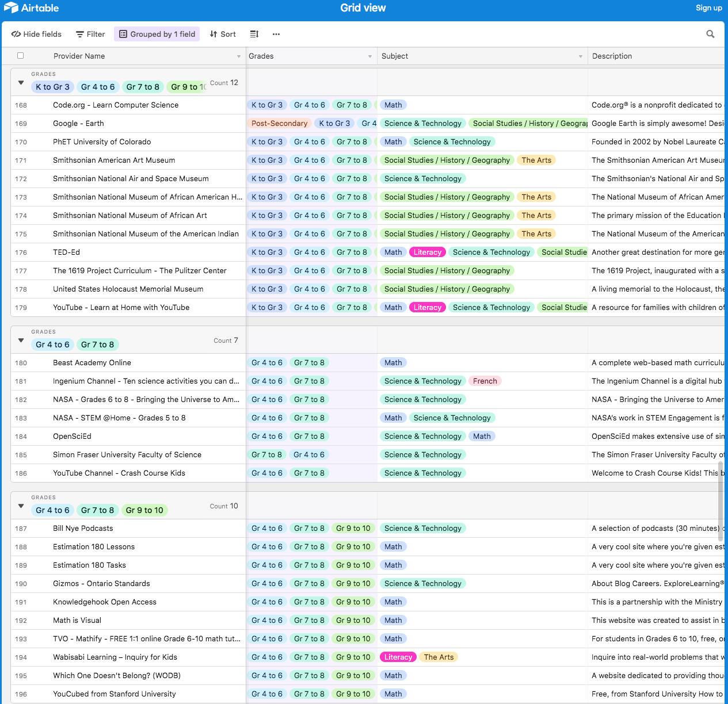Open the three-dots more options menu
728x704 pixels.
click(x=276, y=34)
